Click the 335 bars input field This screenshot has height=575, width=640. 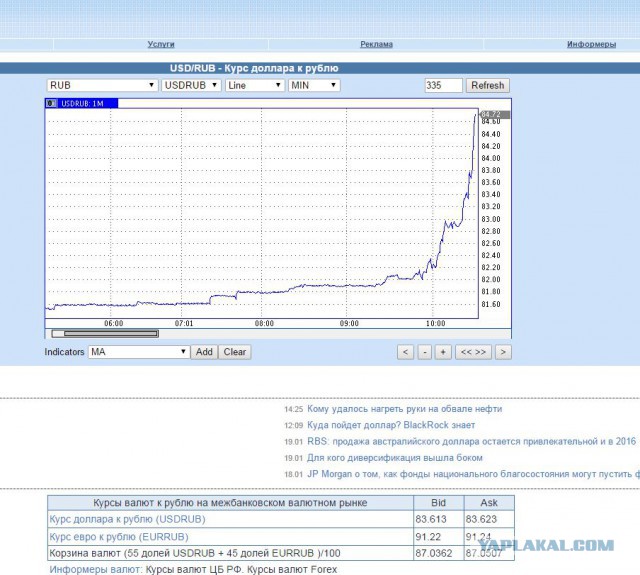[443, 86]
